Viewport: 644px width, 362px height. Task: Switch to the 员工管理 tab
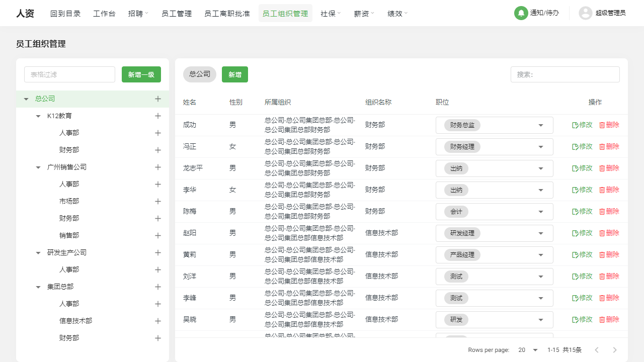177,14
